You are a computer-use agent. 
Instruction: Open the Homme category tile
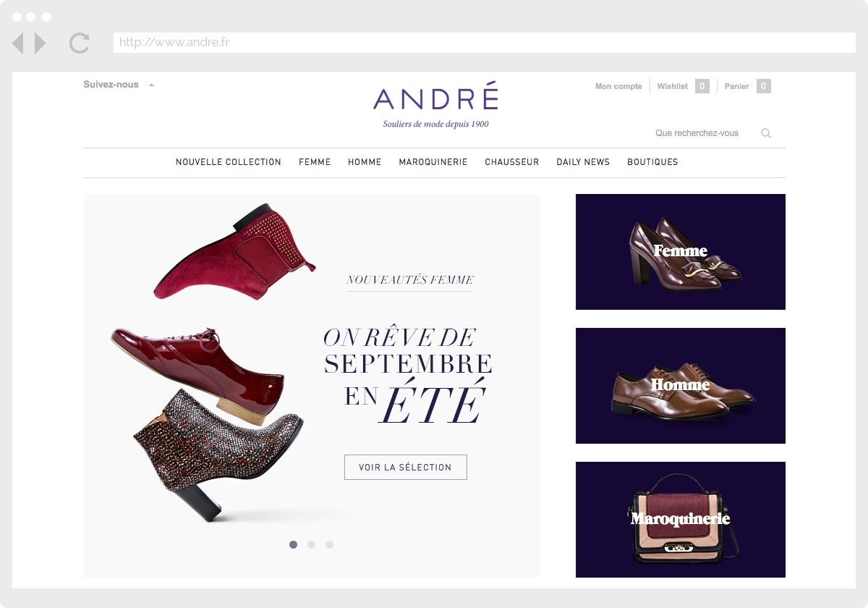(x=681, y=386)
